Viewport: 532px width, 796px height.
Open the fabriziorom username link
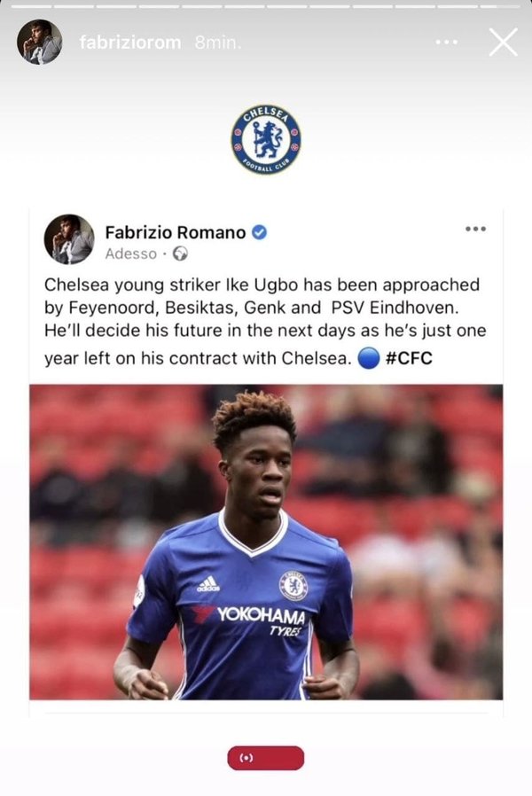point(132,43)
